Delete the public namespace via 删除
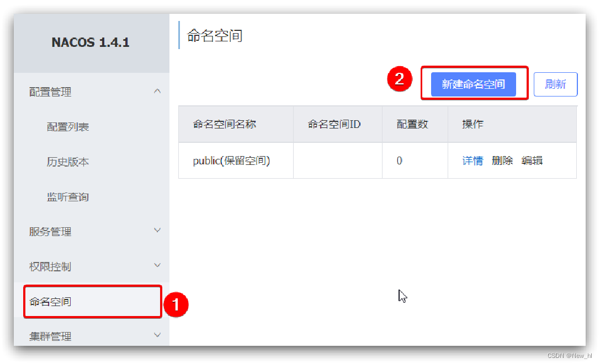 pyautogui.click(x=502, y=160)
